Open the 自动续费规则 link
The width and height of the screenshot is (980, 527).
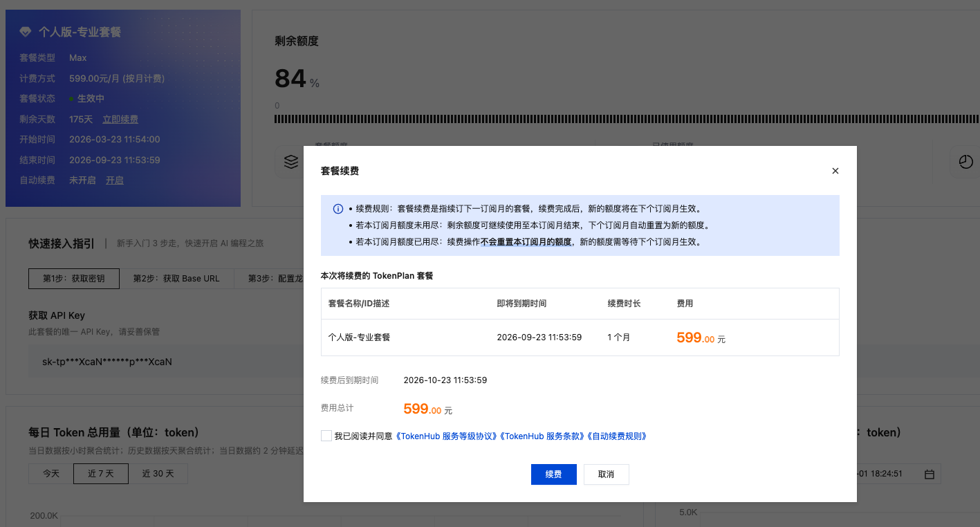coord(617,436)
